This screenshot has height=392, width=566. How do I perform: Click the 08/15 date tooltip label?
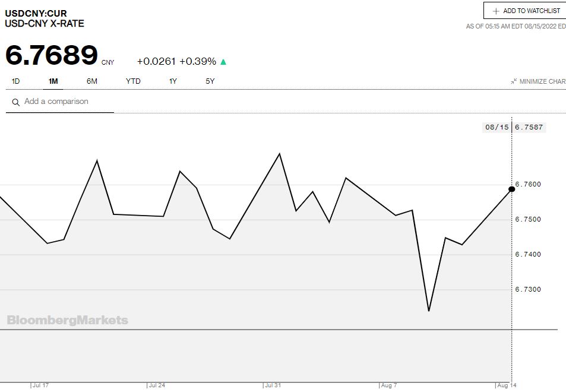pyautogui.click(x=497, y=127)
